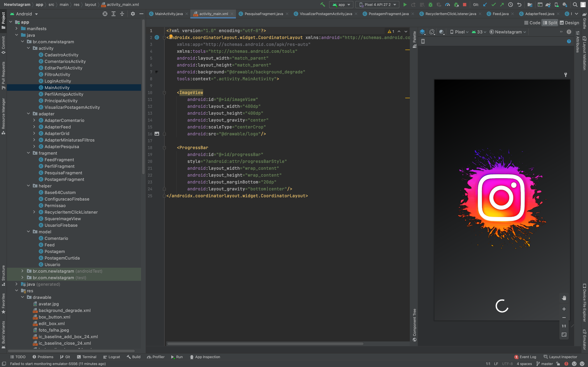
Task: Switch editor to Code view mode
Action: pos(532,23)
